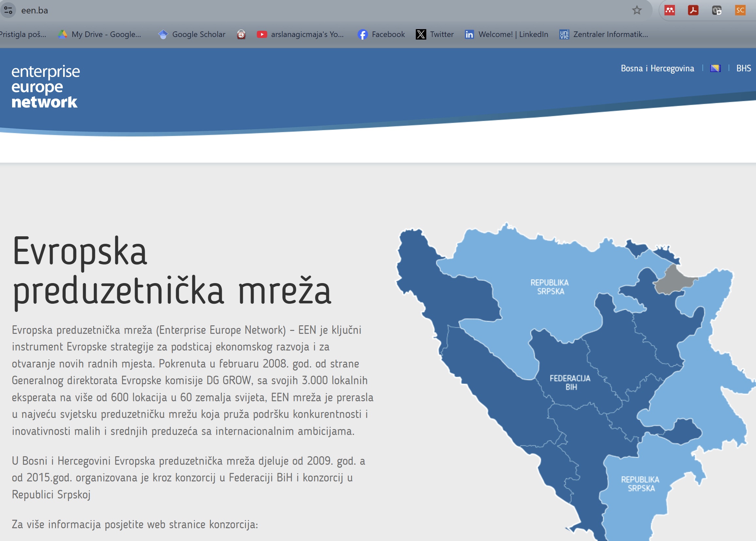Screen dimensions: 756x541
Task: Click the orange SC extension icon
Action: [740, 10]
